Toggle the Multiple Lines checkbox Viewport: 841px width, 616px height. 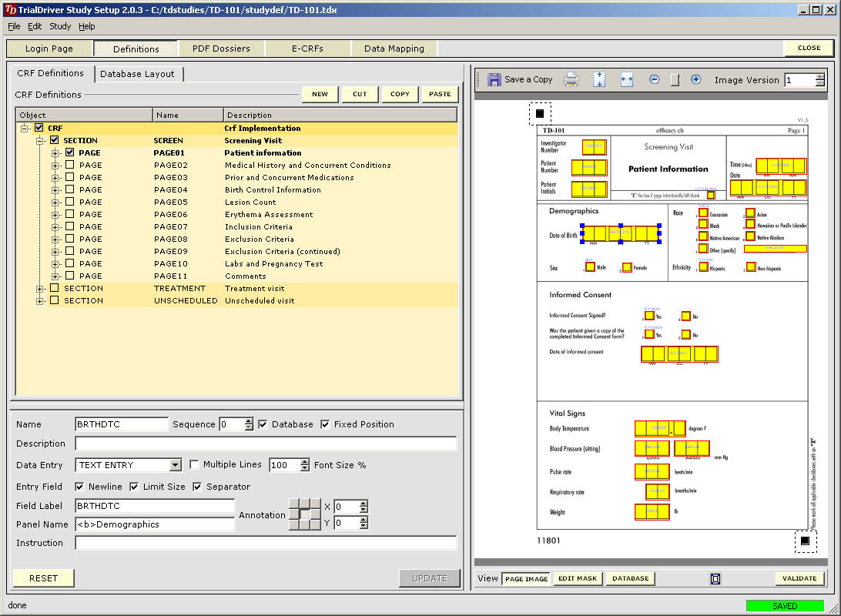pos(195,464)
